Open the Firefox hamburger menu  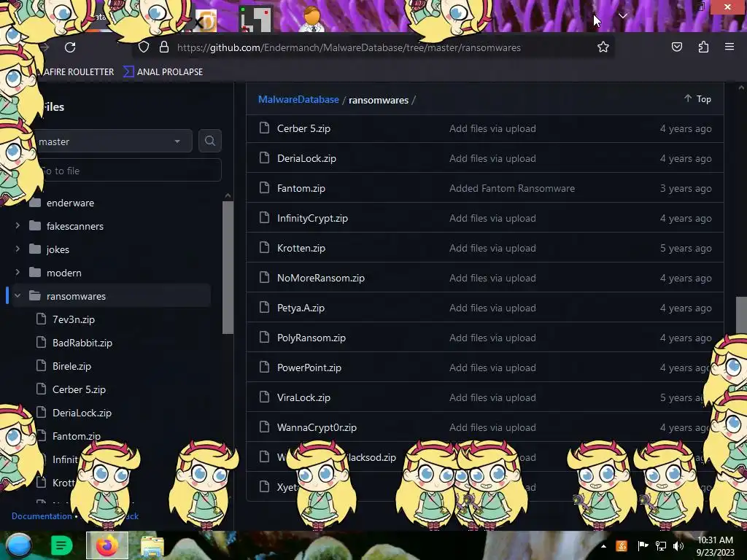(x=729, y=47)
